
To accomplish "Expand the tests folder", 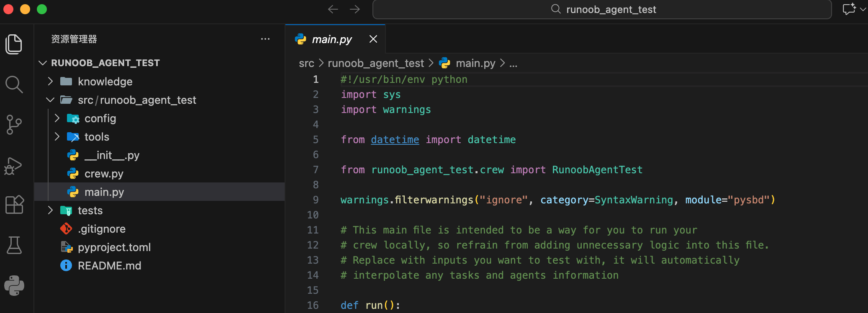I will (90, 210).
